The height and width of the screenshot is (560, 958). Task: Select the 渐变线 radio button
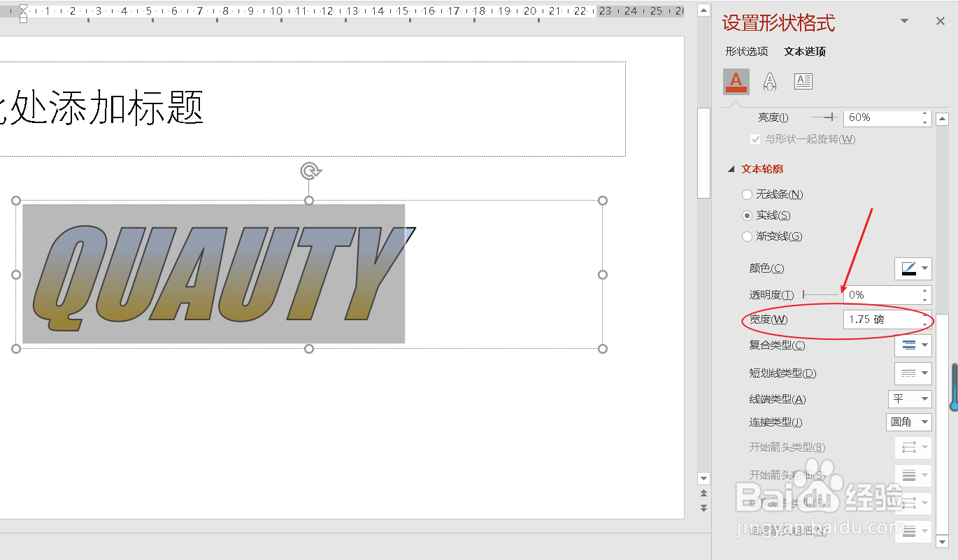point(748,236)
